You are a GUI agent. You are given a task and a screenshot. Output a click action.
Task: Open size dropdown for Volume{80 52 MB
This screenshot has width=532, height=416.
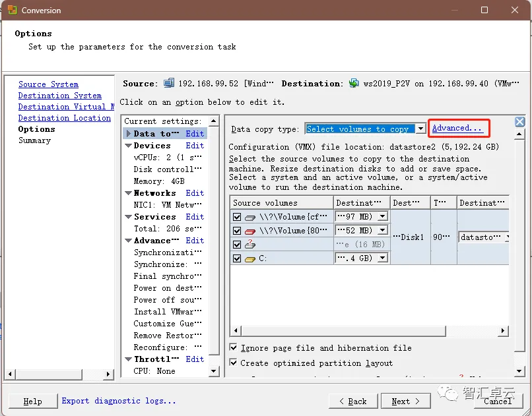tap(383, 230)
